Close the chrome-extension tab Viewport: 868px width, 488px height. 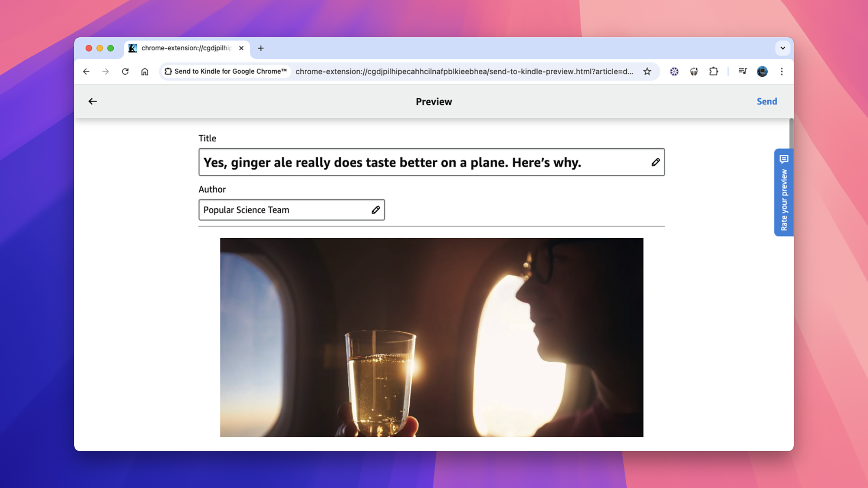(x=241, y=48)
